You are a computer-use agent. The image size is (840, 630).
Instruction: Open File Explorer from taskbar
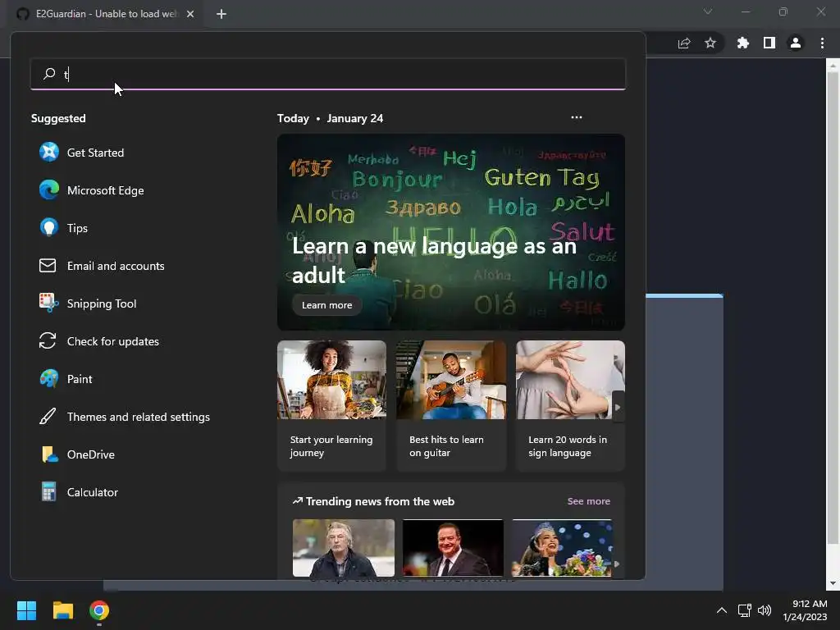[62, 610]
